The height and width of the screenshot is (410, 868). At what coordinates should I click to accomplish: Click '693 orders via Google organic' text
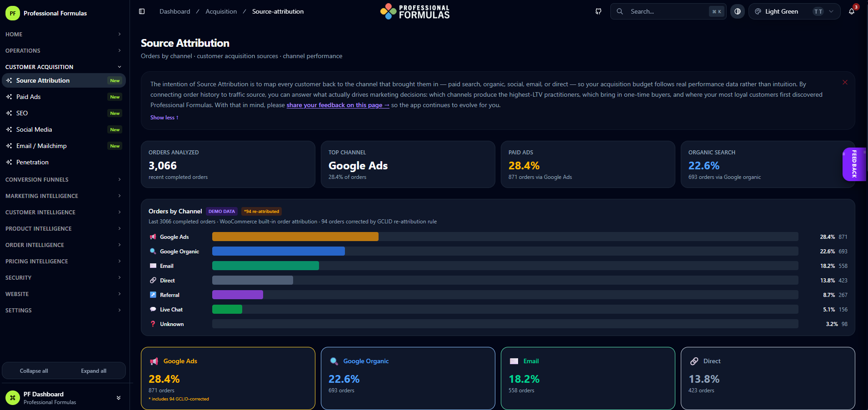coord(724,177)
